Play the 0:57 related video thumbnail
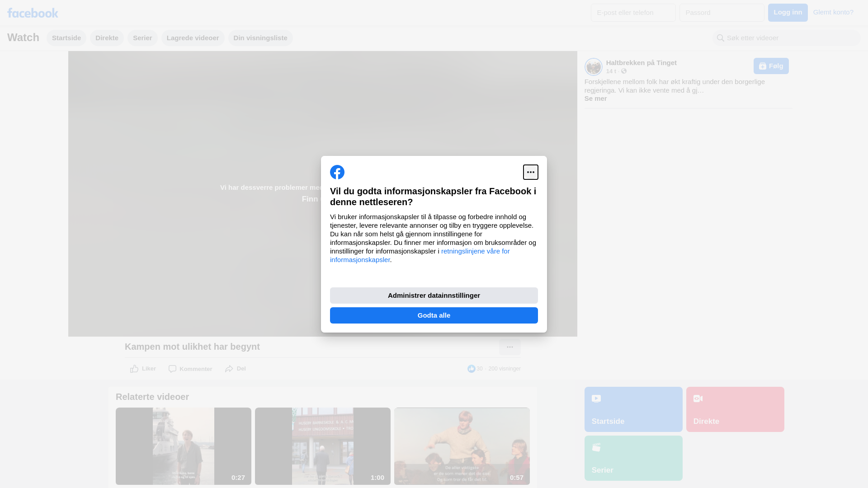Viewport: 868px width, 488px height. click(462, 446)
